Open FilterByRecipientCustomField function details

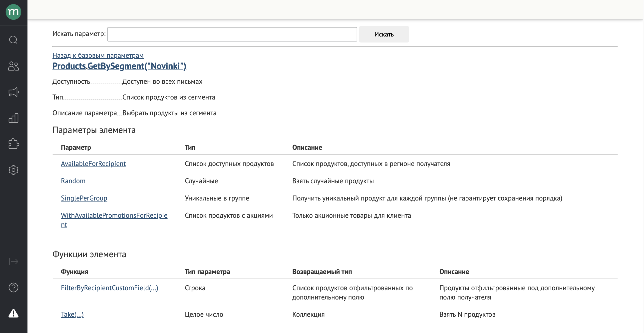pos(109,287)
